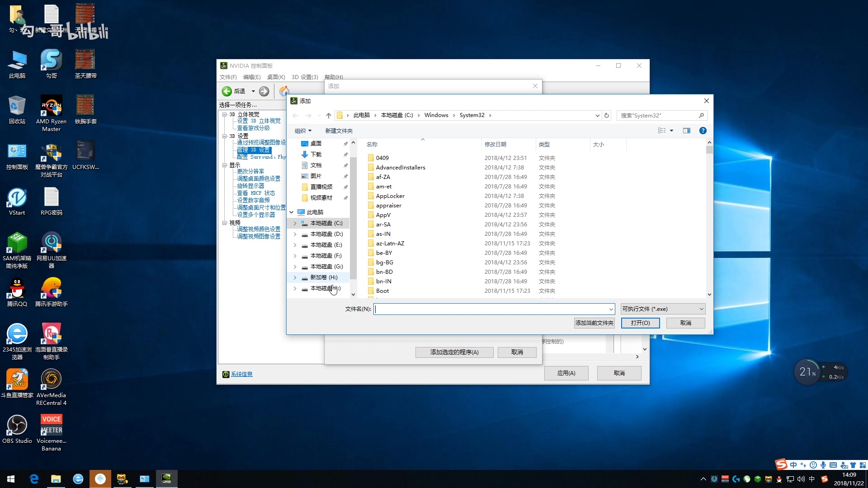
Task: Click the 添加当前文件夹 button
Action: [594, 323]
